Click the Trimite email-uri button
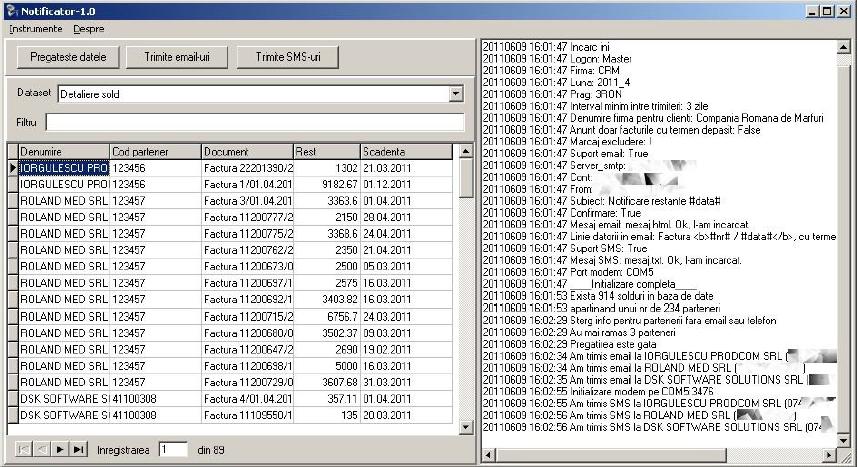857x467 pixels. pyautogui.click(x=177, y=57)
